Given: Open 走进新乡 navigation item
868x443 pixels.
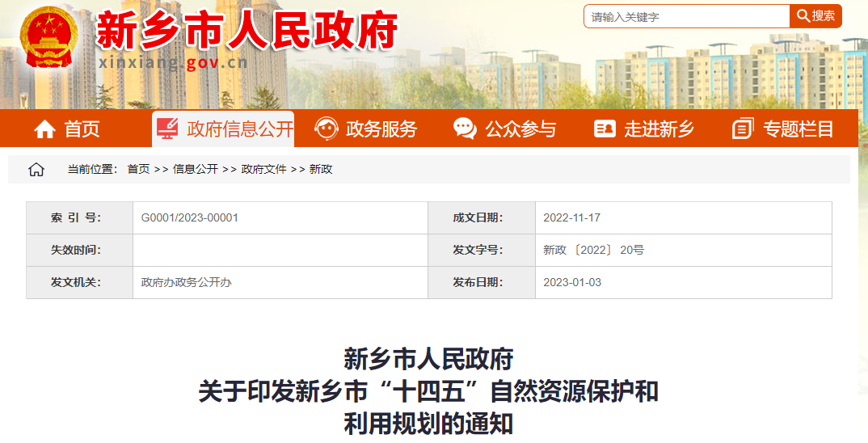Looking at the screenshot, I should pos(659,129).
